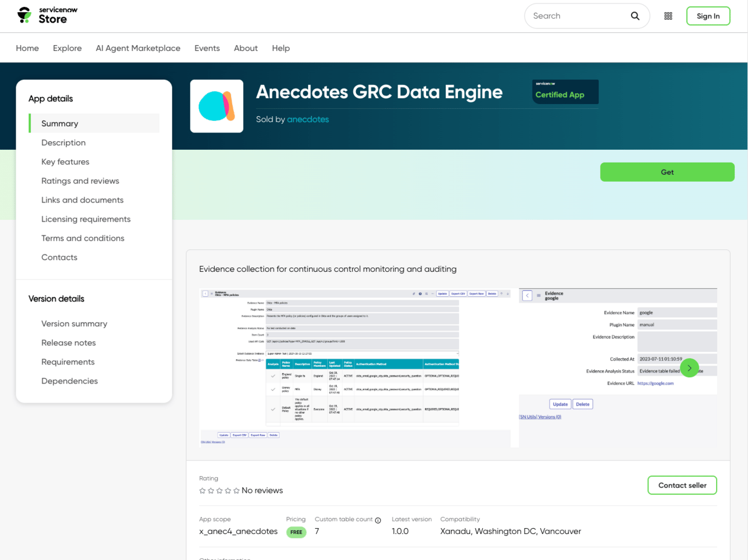Go to the Home nav item
The height and width of the screenshot is (560, 748).
tap(27, 48)
